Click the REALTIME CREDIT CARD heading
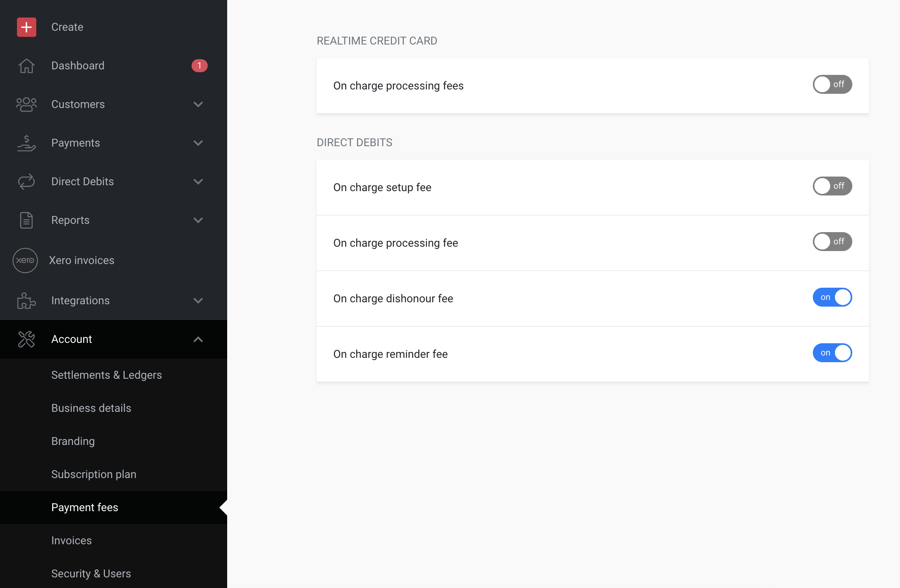The image size is (900, 588). 377,41
